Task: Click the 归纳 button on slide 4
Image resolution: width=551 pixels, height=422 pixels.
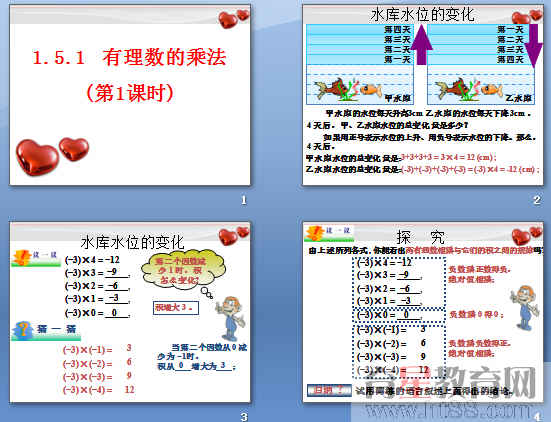Action: coord(329,390)
